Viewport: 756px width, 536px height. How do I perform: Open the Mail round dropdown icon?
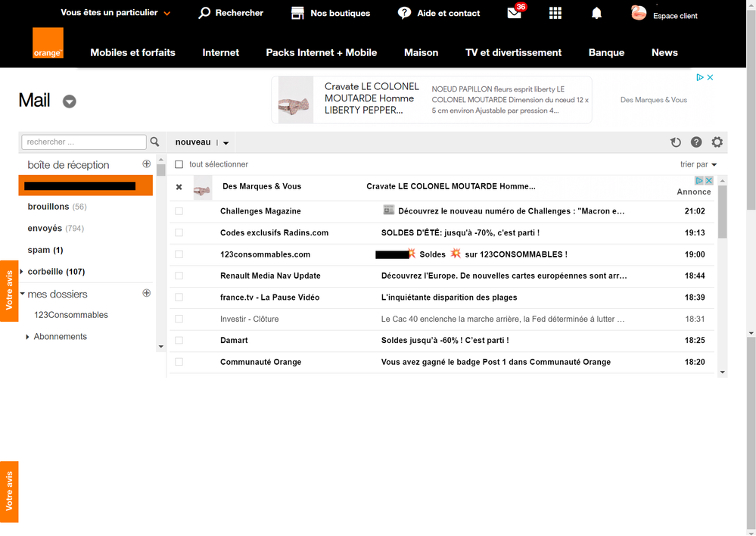70,101
